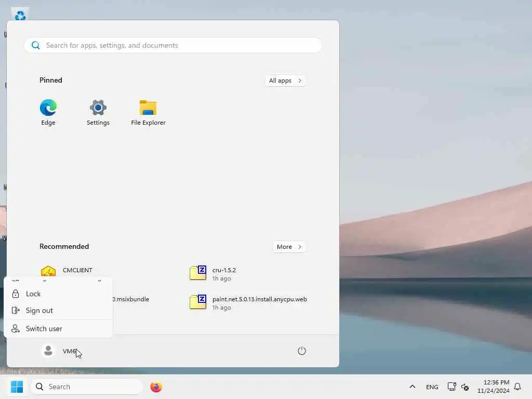
Task: Choose Switch user from the menu
Action: tap(58, 328)
